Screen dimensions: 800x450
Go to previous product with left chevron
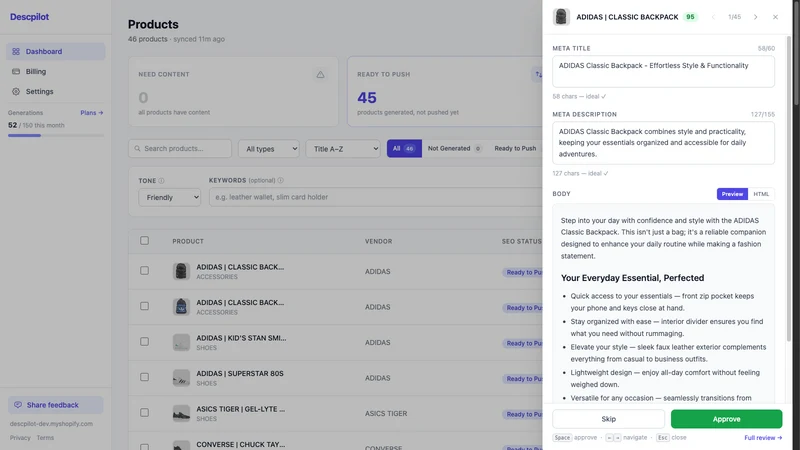[713, 17]
